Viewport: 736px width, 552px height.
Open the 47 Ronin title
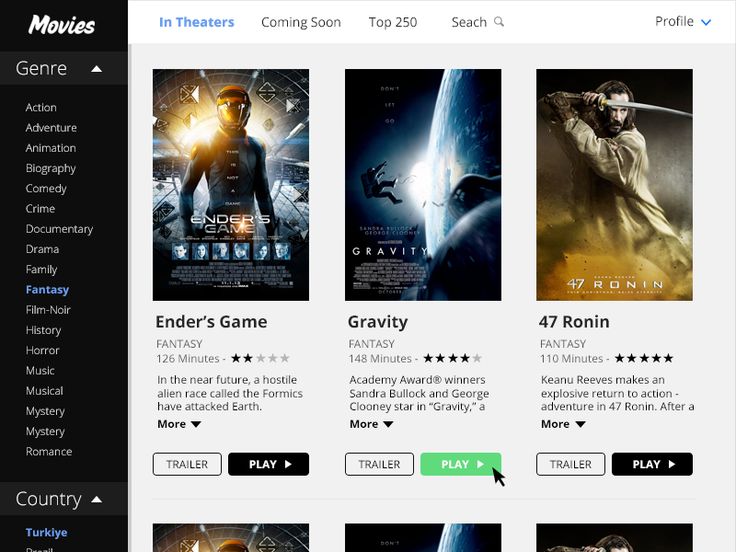pyautogui.click(x=574, y=322)
